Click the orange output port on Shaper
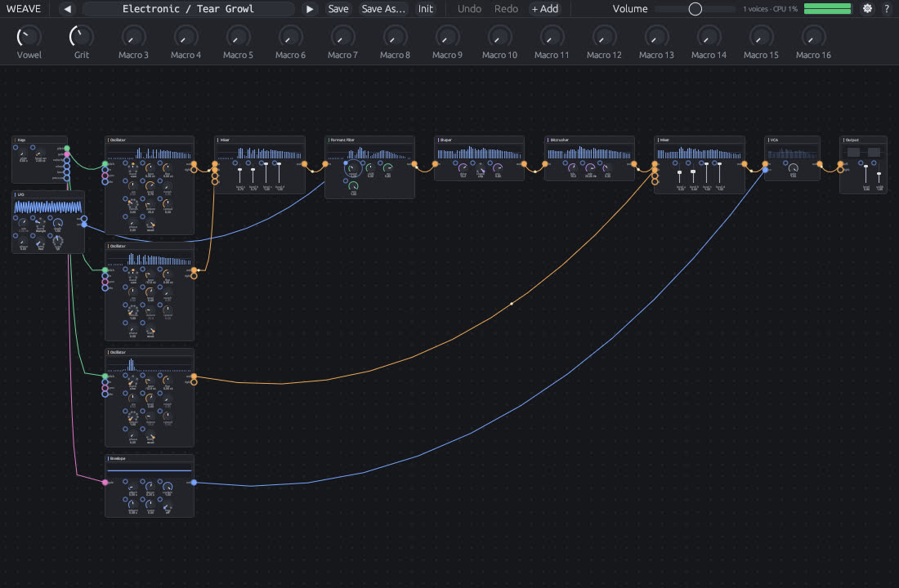899x588 pixels. tap(524, 164)
